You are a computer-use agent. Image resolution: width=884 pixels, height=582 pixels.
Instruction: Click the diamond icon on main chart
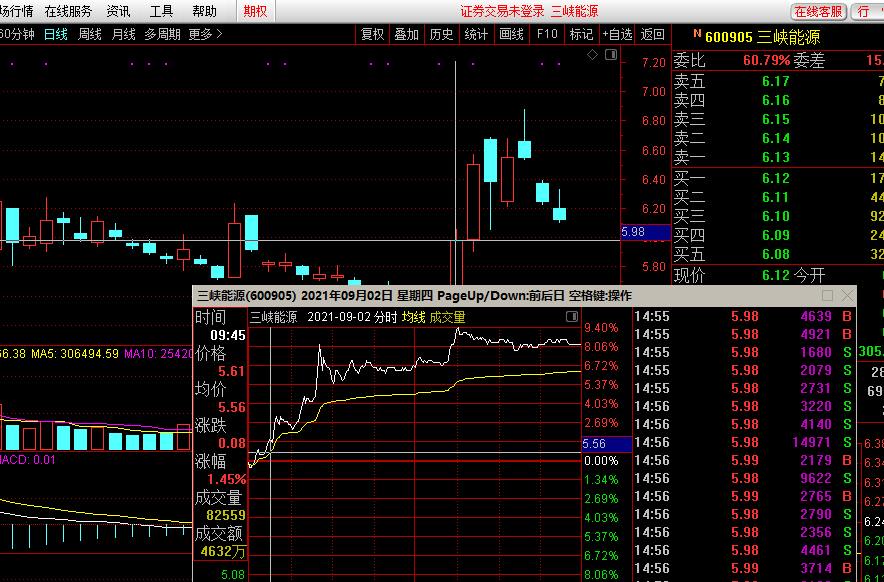point(593,55)
